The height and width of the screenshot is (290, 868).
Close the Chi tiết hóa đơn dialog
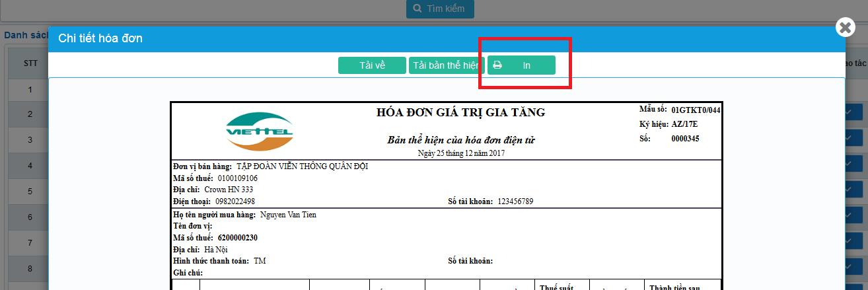(x=845, y=27)
